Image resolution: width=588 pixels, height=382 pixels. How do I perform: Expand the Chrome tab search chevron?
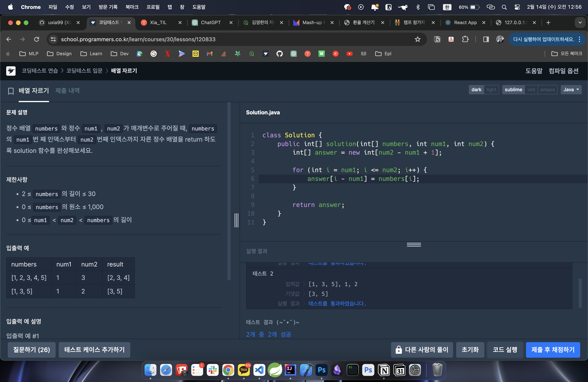pos(580,23)
